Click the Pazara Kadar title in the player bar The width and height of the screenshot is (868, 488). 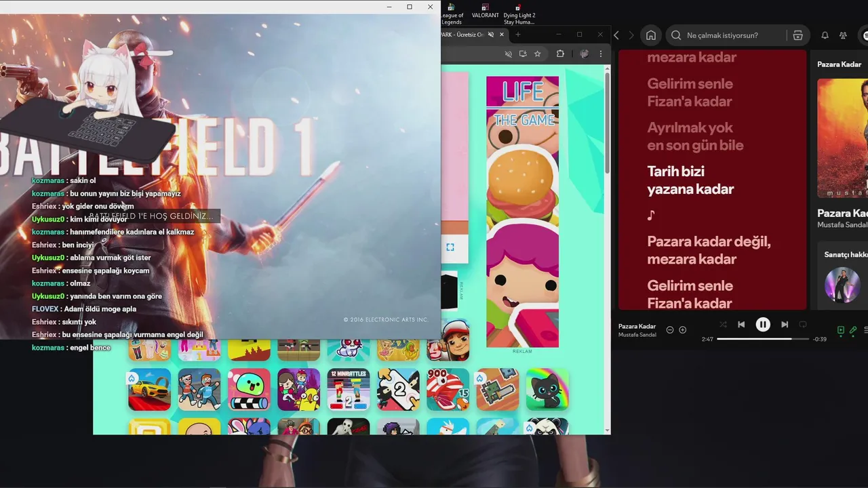[x=637, y=326]
